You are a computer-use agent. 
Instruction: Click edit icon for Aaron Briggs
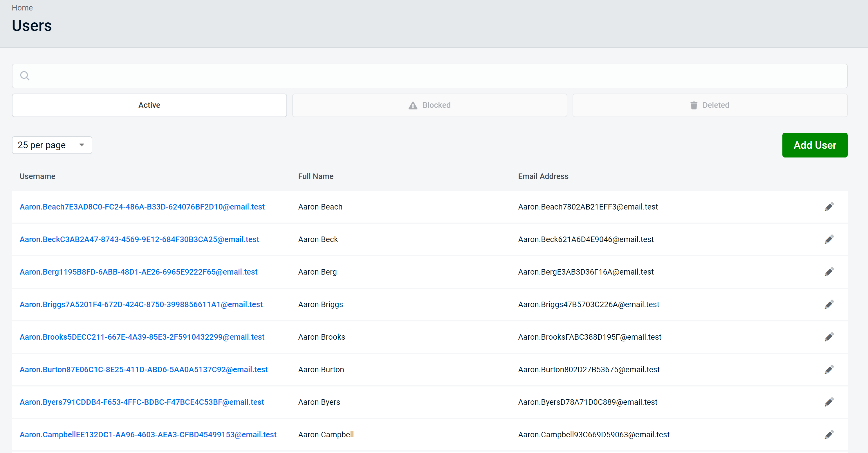click(x=829, y=304)
